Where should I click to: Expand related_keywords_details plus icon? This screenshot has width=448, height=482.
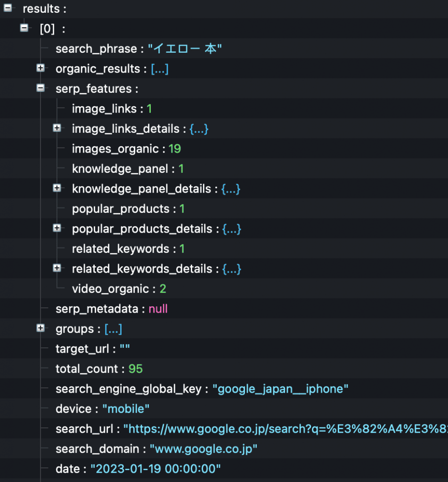click(x=57, y=268)
